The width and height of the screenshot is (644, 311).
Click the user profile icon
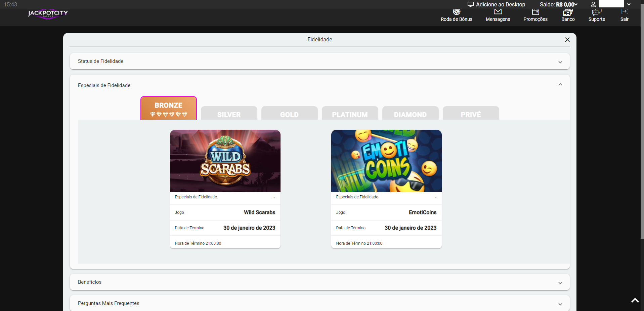point(593,4)
